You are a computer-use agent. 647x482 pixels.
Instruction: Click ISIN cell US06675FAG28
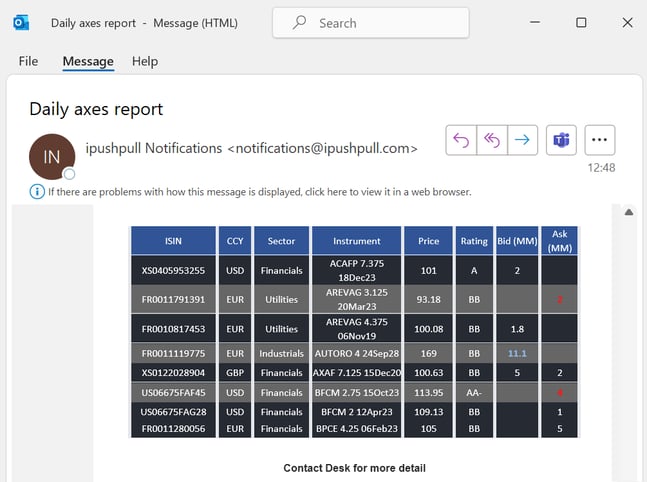click(173, 412)
